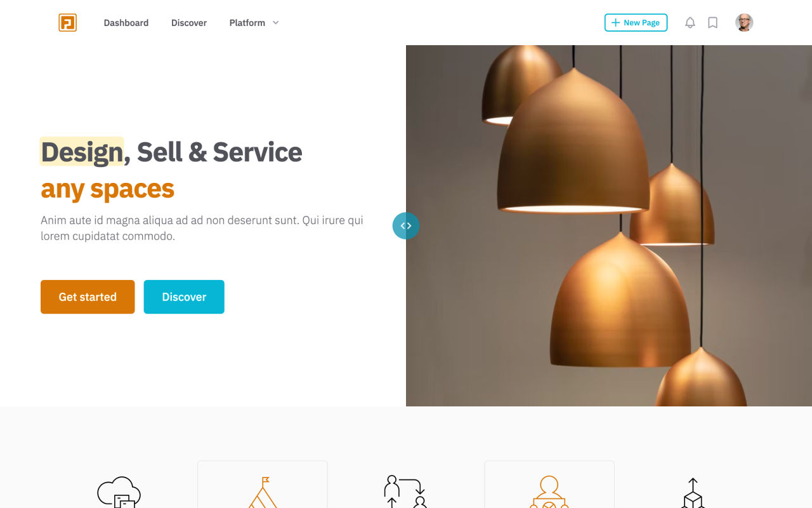Open the Discover nav link
812x508 pixels.
point(189,23)
